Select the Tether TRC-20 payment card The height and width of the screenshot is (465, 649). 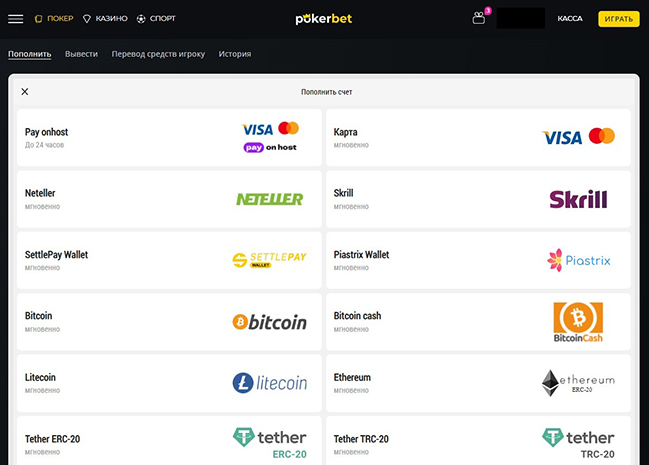[x=478, y=440]
